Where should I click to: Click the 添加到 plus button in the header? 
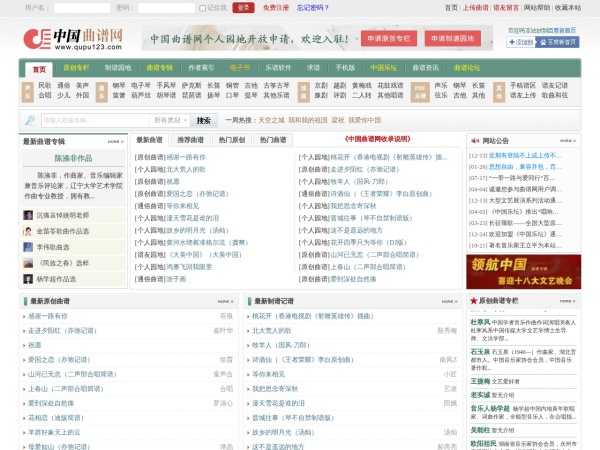point(520,42)
